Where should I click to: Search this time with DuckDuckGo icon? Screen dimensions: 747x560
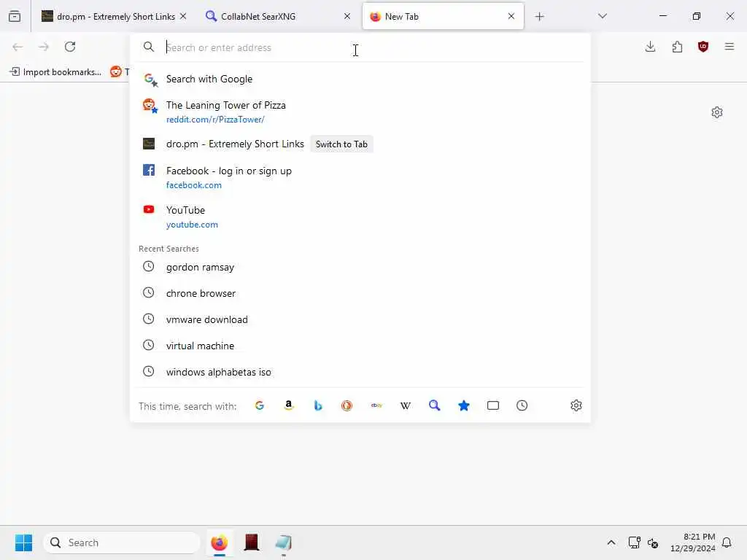[347, 405]
